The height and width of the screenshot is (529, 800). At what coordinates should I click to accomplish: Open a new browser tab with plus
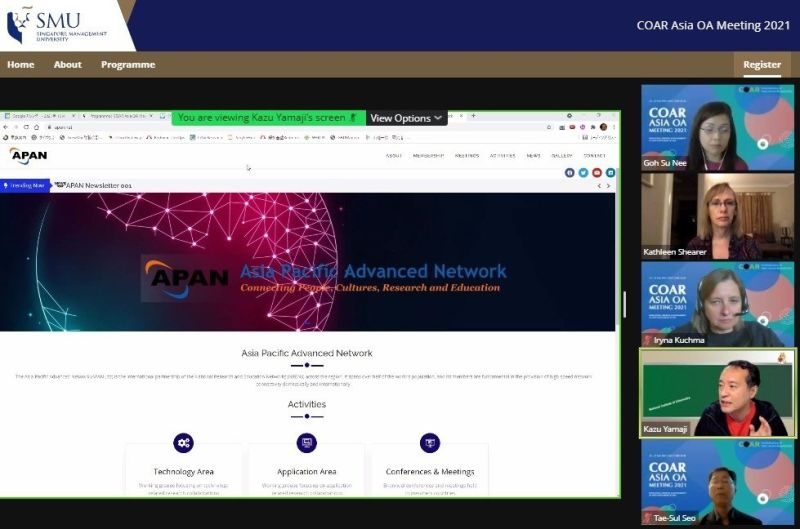[x=473, y=116]
